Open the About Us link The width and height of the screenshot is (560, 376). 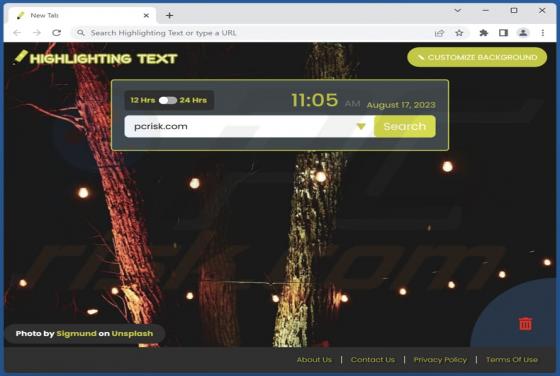314,360
